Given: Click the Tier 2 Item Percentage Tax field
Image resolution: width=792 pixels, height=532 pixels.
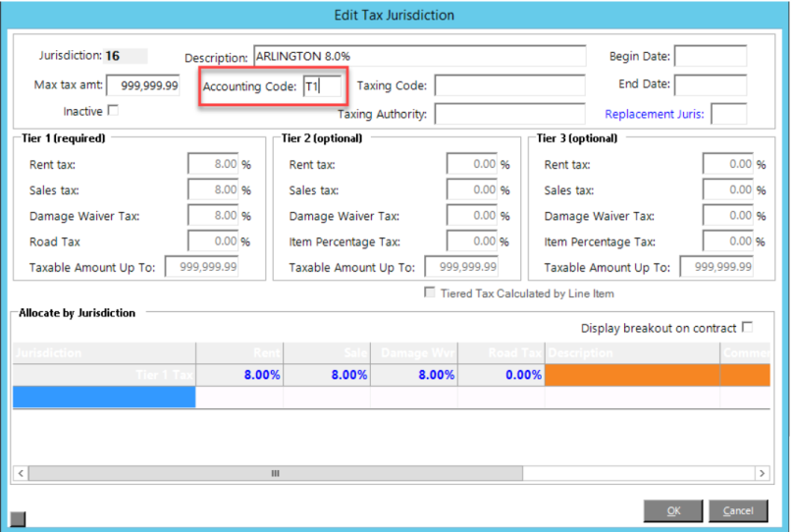Looking at the screenshot, I should 472,241.
